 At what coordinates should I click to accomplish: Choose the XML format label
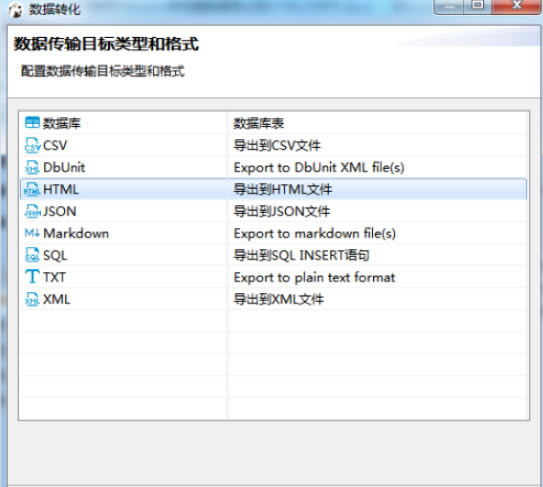tap(57, 299)
